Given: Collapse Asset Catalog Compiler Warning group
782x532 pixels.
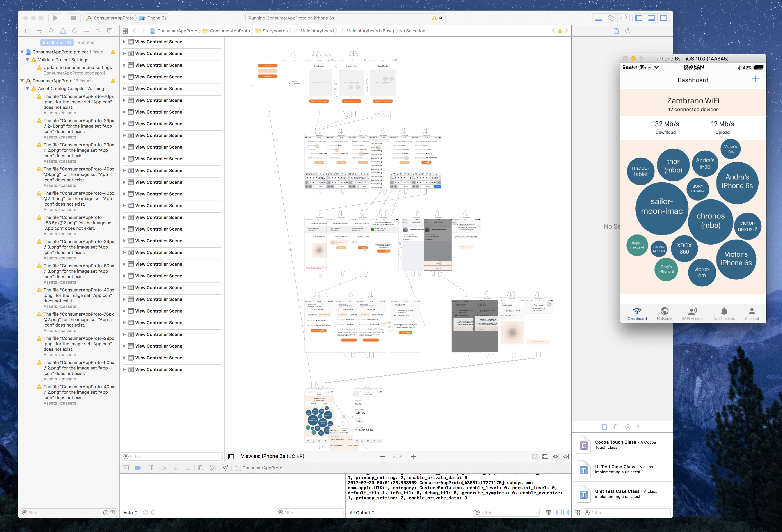Looking at the screenshot, I should tap(28, 89).
